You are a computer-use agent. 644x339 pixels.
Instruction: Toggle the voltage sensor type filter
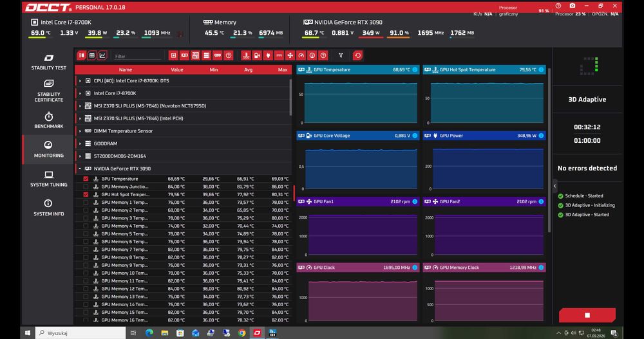257,55
